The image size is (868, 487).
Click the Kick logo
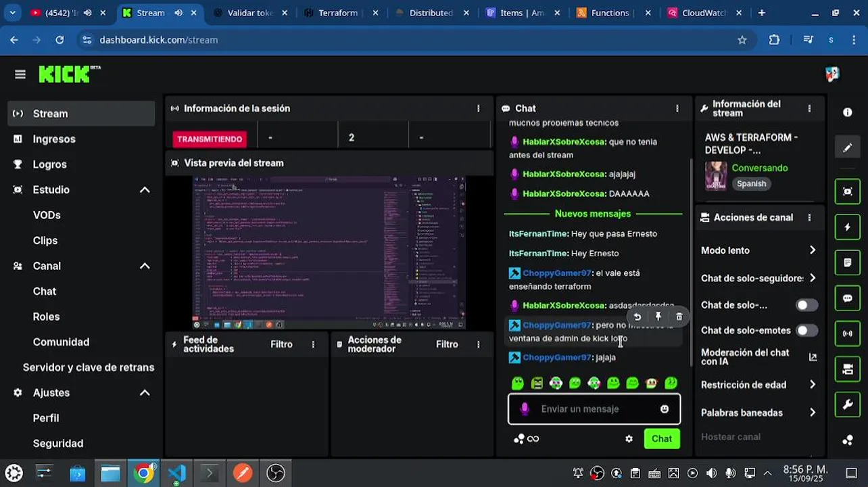pos(69,74)
